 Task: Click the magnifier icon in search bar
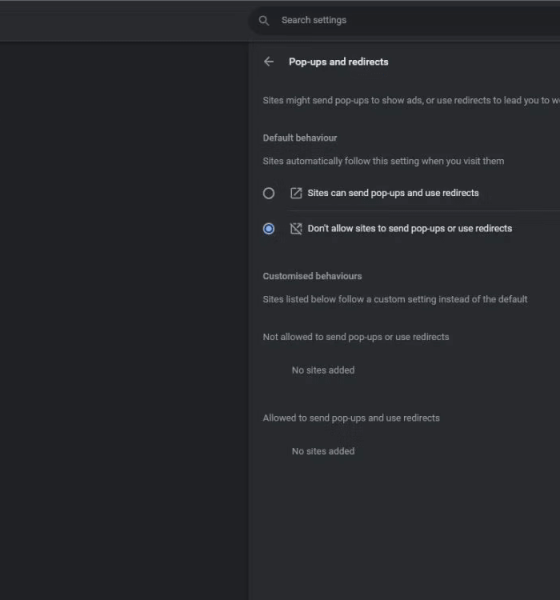click(x=264, y=21)
